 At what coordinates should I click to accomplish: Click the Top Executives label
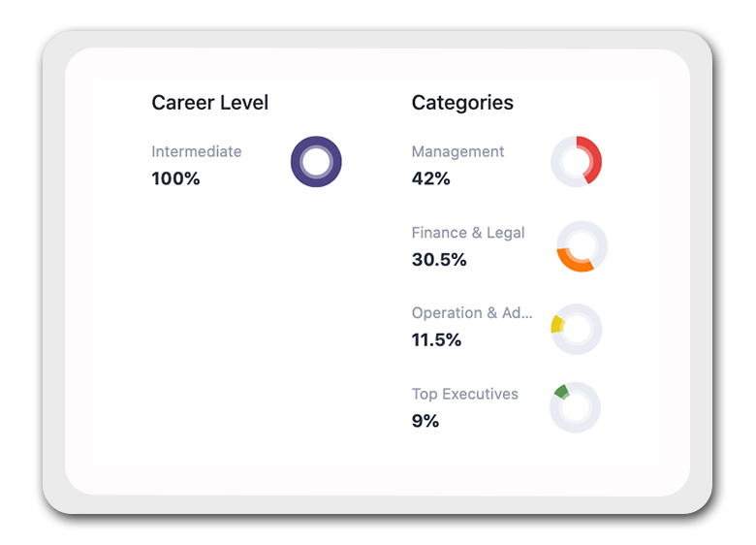[465, 394]
